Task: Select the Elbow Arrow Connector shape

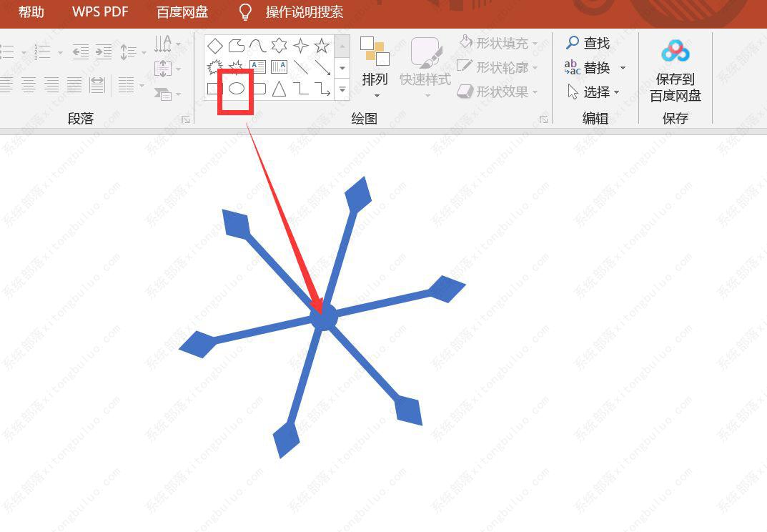Action: click(x=322, y=89)
